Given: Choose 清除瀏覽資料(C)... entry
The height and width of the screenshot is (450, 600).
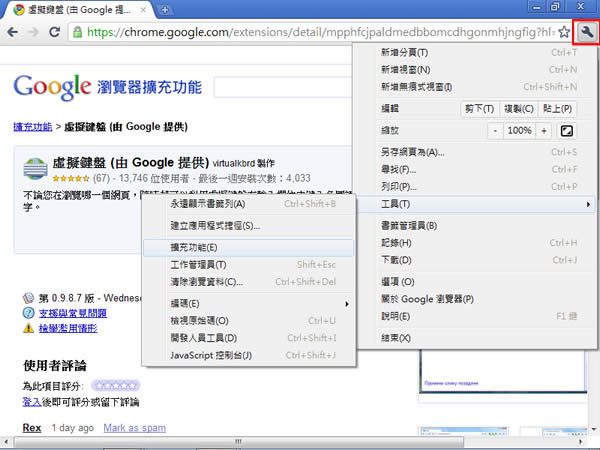Looking at the screenshot, I should [x=249, y=282].
